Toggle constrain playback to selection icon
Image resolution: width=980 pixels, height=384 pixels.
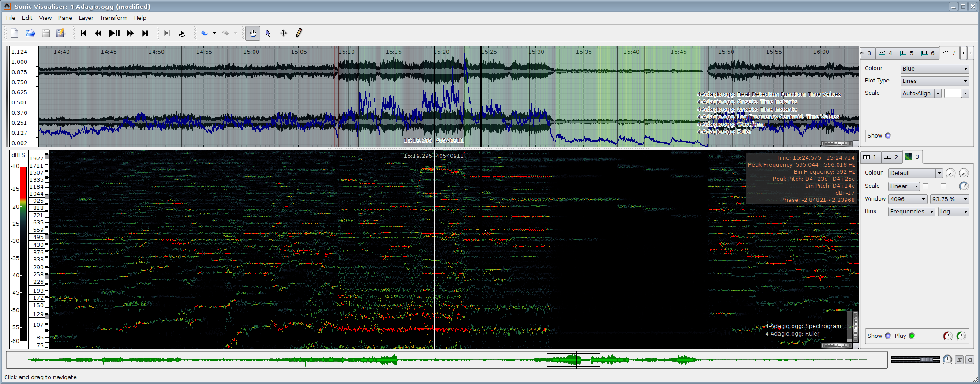[x=167, y=33]
